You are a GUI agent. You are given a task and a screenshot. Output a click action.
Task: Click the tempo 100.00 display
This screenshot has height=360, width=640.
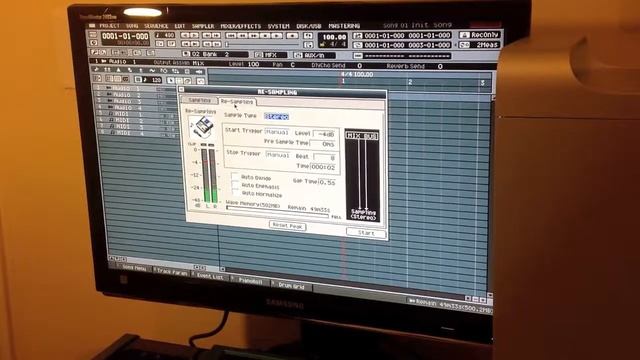point(333,37)
